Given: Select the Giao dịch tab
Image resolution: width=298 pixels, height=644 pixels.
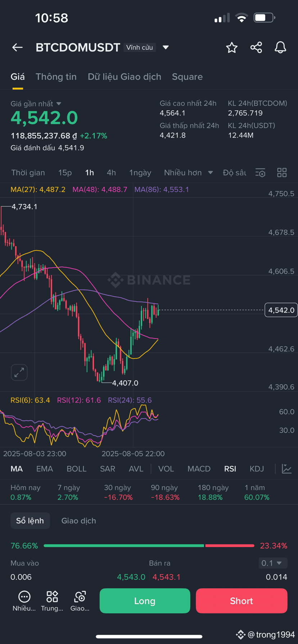Looking at the screenshot, I should click(x=79, y=521).
